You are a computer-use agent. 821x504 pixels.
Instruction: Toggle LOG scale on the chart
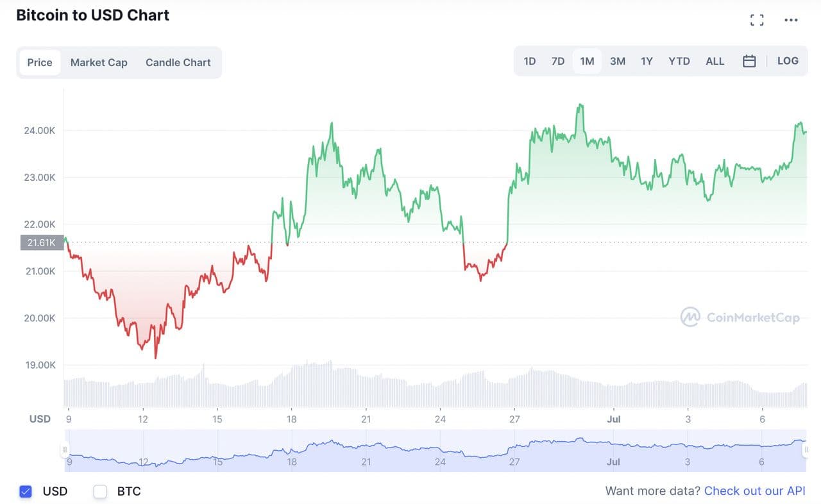click(x=788, y=61)
